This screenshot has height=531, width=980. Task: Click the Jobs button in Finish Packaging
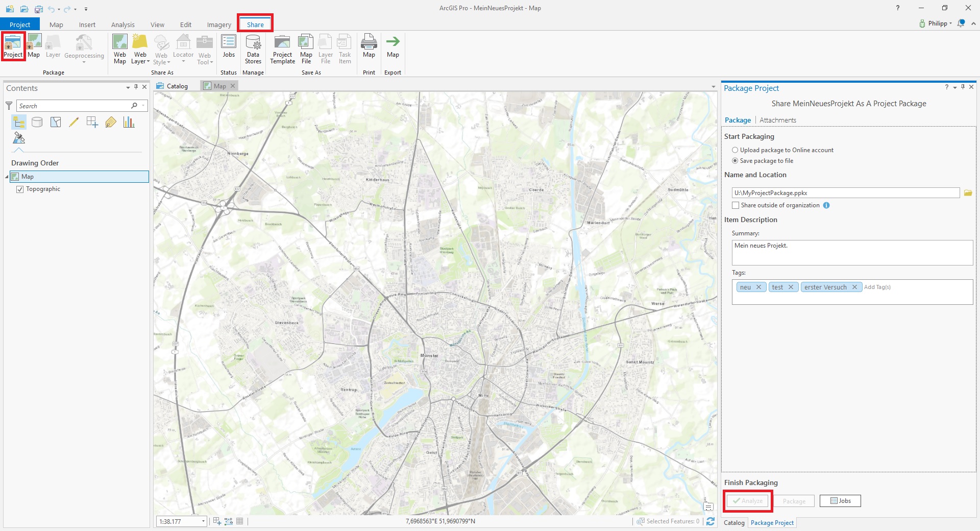(840, 501)
